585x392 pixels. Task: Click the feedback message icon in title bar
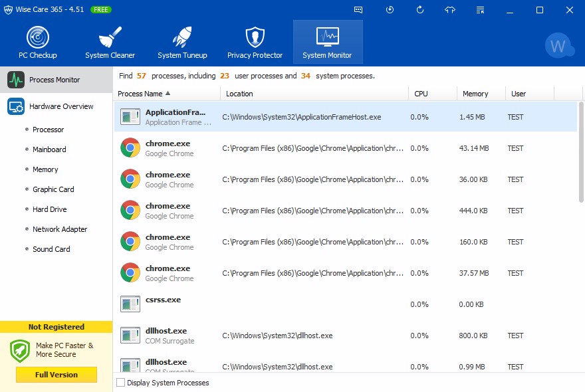359,10
